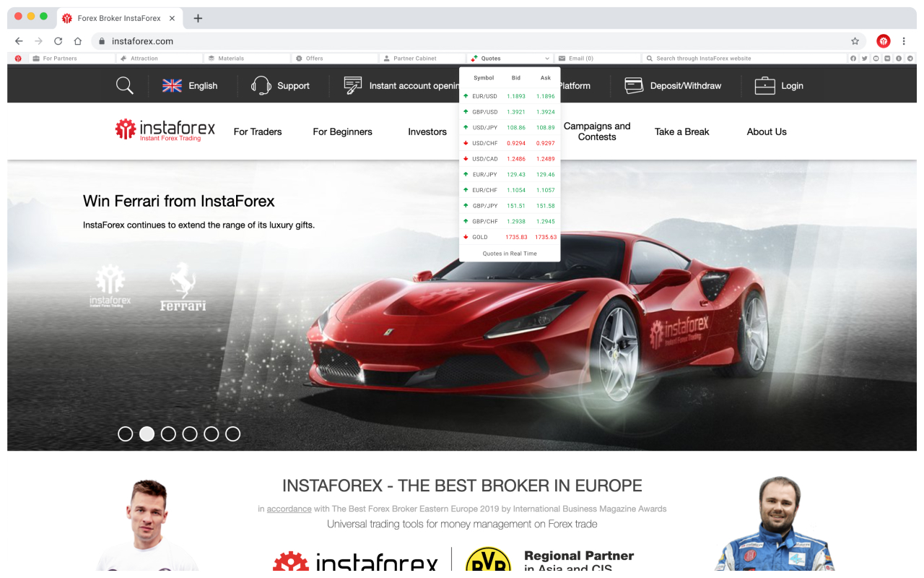Open About Us menu
This screenshot has width=924, height=578.
point(767,131)
